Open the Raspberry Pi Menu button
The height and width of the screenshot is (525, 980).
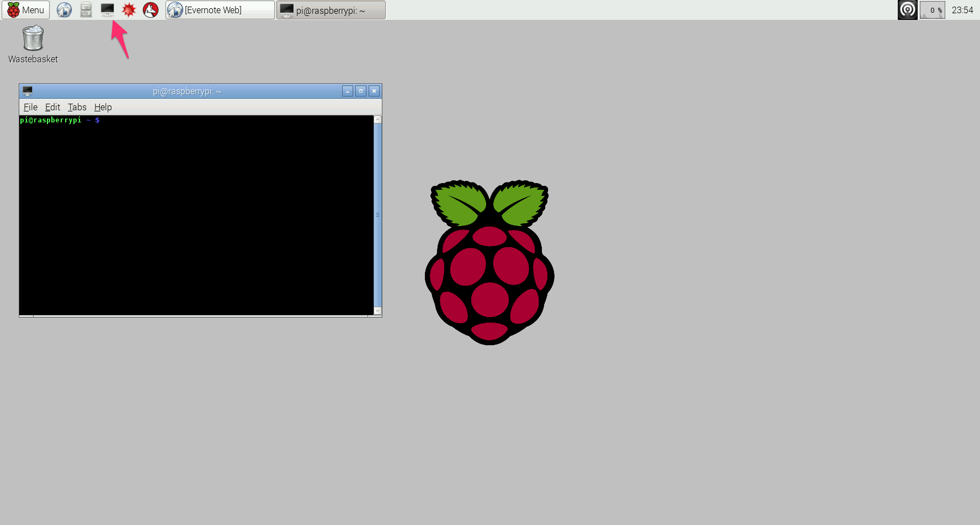[26, 10]
